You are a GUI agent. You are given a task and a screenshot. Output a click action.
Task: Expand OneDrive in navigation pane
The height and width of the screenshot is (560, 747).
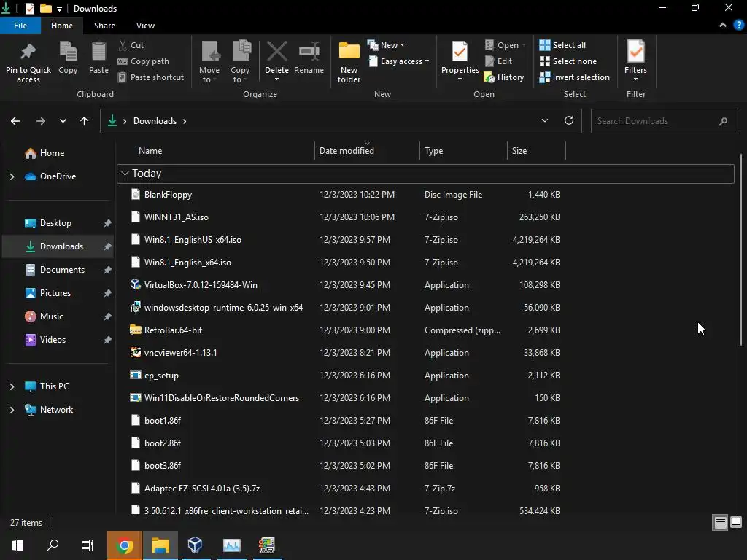click(x=12, y=176)
